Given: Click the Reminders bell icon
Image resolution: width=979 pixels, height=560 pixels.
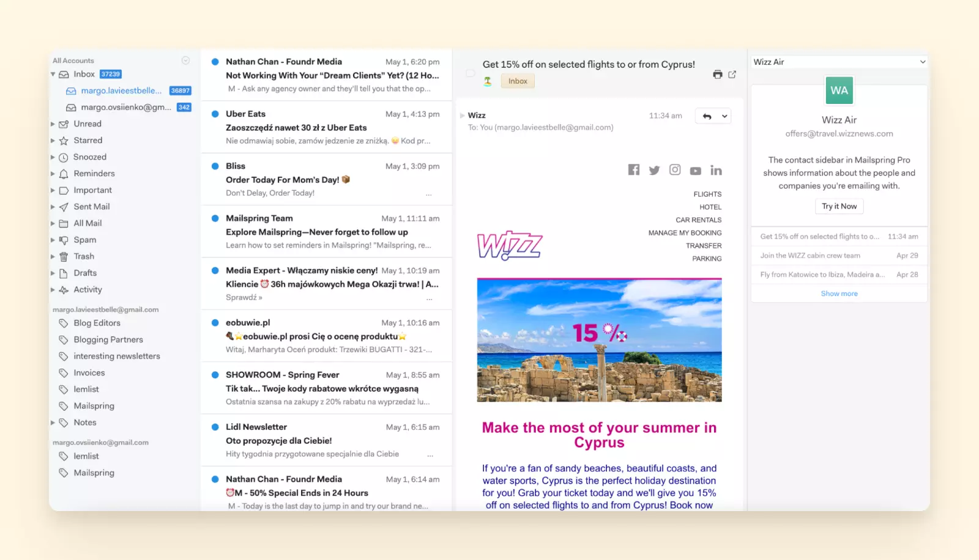Looking at the screenshot, I should coord(64,174).
